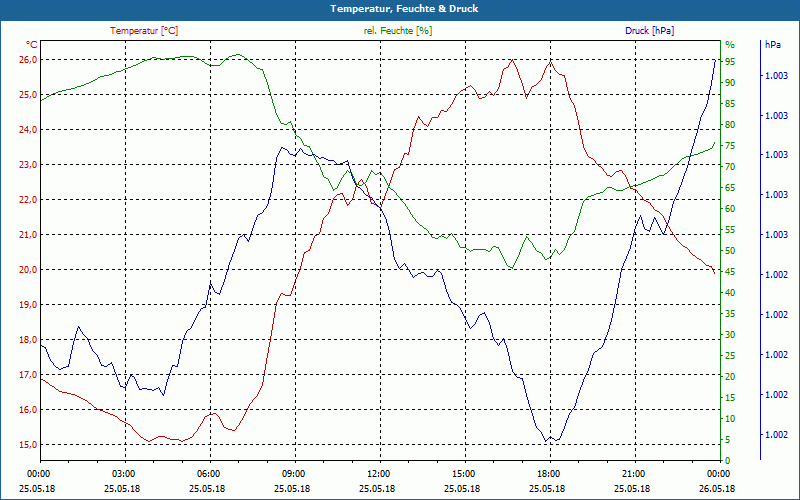Click the '00:00' label above date 26.05.18
This screenshot has height=500, width=800.
click(x=720, y=473)
